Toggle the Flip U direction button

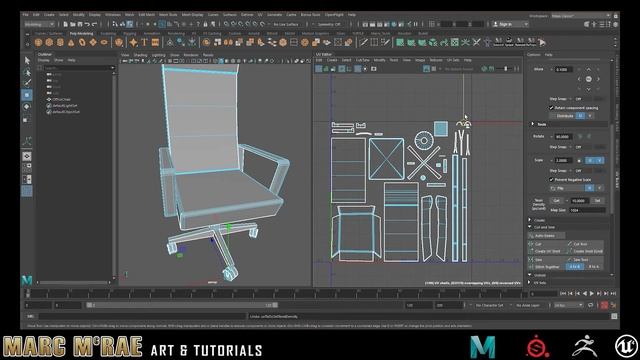[x=589, y=188]
